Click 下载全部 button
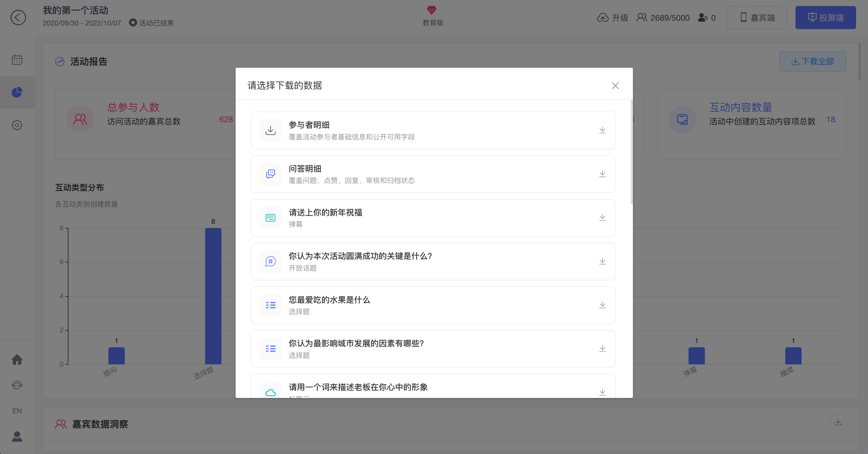Image resolution: width=868 pixels, height=454 pixels. point(813,61)
